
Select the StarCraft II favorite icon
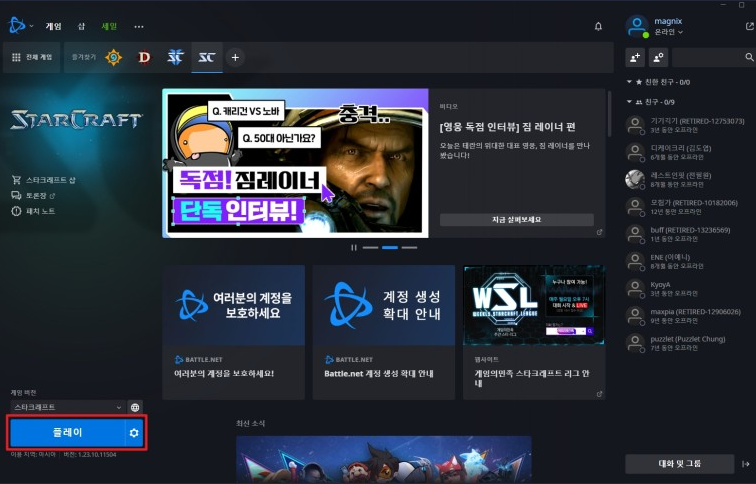click(x=175, y=57)
